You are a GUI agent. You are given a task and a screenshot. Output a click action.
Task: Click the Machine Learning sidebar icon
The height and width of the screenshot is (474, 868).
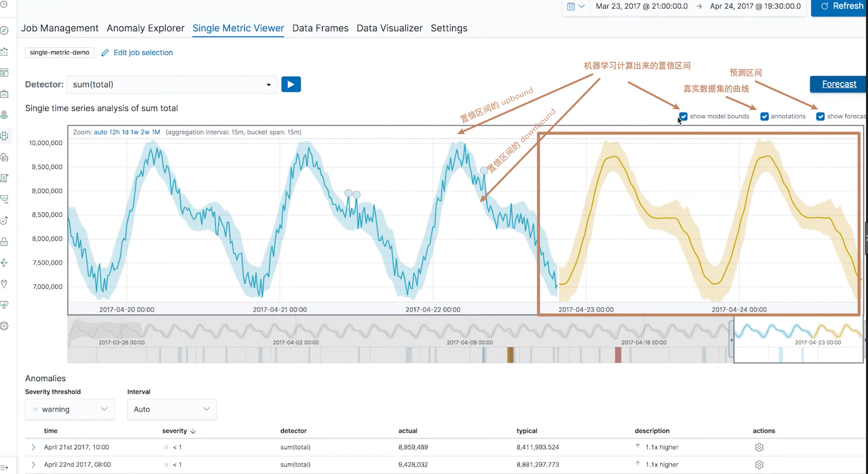5,136
